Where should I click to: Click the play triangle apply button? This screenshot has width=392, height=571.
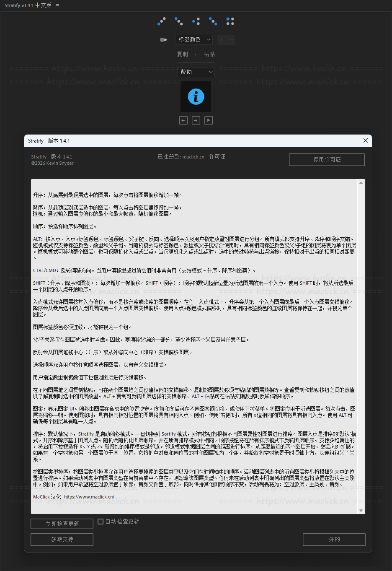pos(209,120)
